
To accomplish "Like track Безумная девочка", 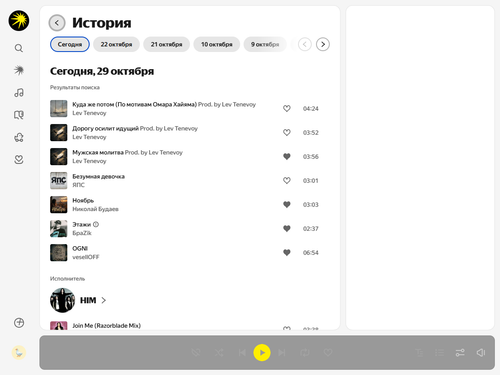I will [x=287, y=180].
